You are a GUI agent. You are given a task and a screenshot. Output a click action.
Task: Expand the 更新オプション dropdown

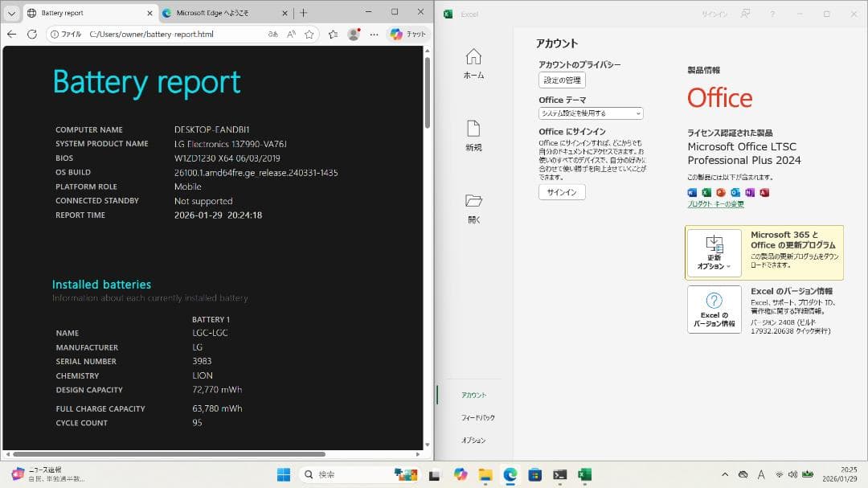(x=714, y=252)
